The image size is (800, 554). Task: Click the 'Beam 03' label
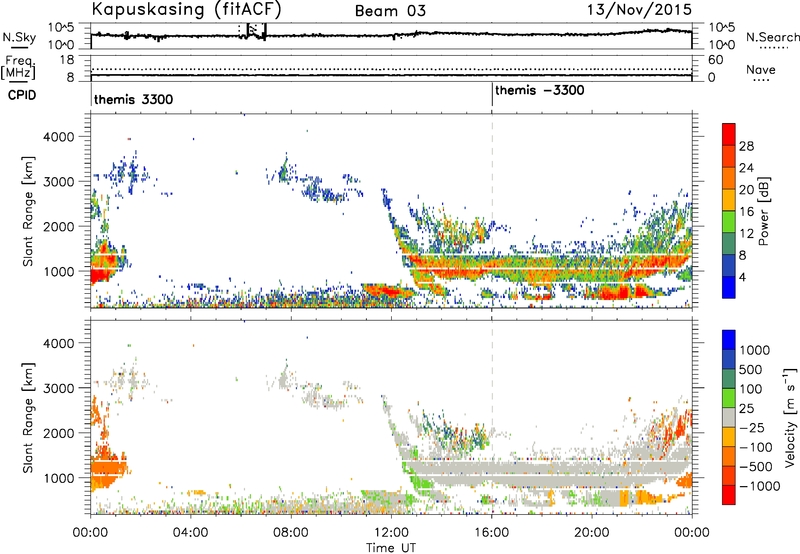(390, 11)
